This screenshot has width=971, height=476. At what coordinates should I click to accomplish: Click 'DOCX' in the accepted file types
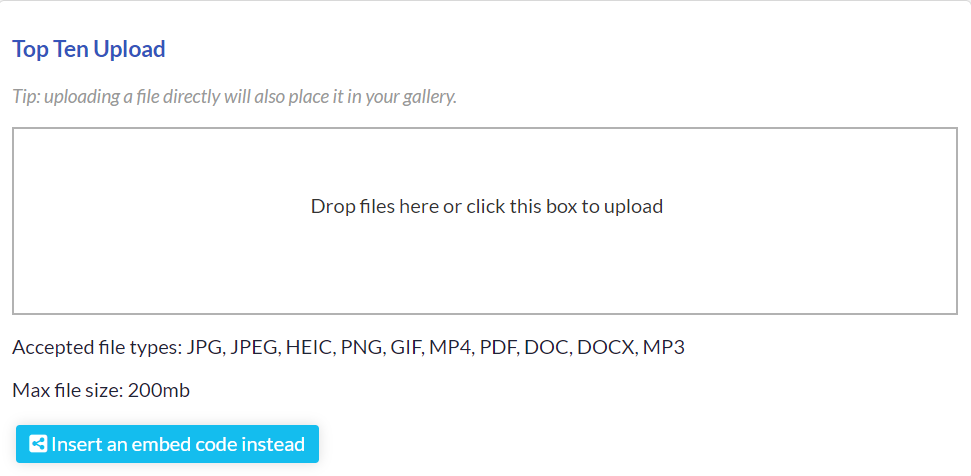[x=604, y=348]
